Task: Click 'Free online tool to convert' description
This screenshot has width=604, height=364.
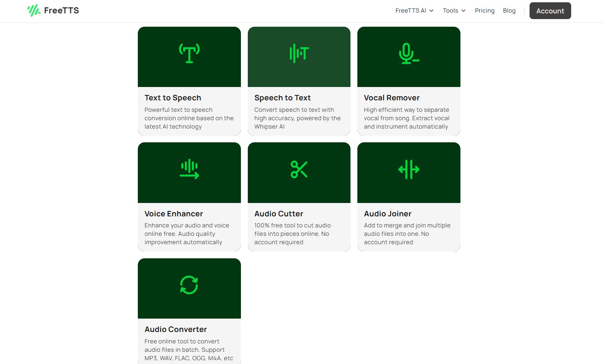Action: pyautogui.click(x=189, y=350)
